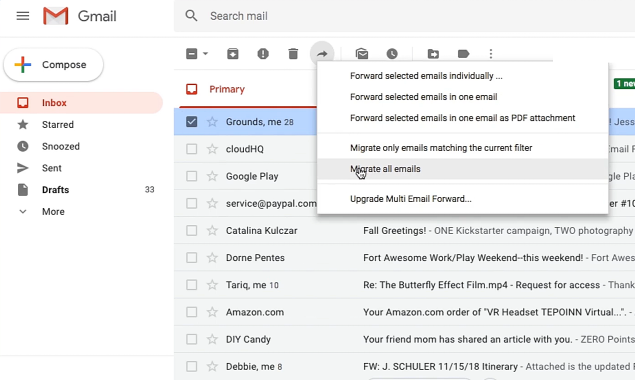Select the service@paypal.com email checkbox

pyautogui.click(x=192, y=203)
